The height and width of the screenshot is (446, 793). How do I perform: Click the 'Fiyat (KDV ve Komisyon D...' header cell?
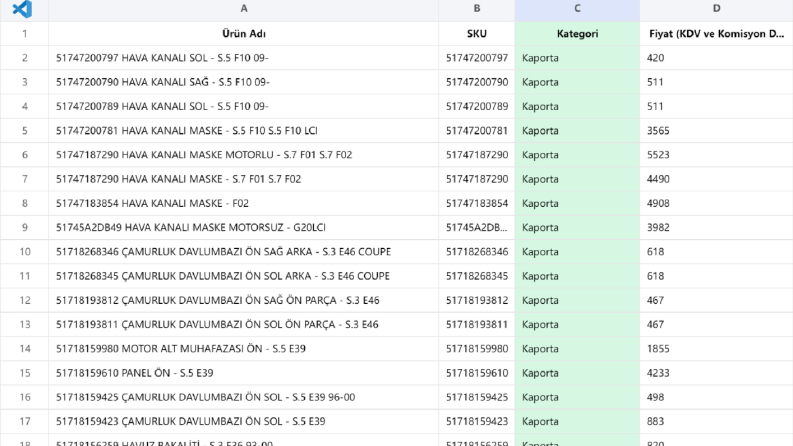pos(716,33)
